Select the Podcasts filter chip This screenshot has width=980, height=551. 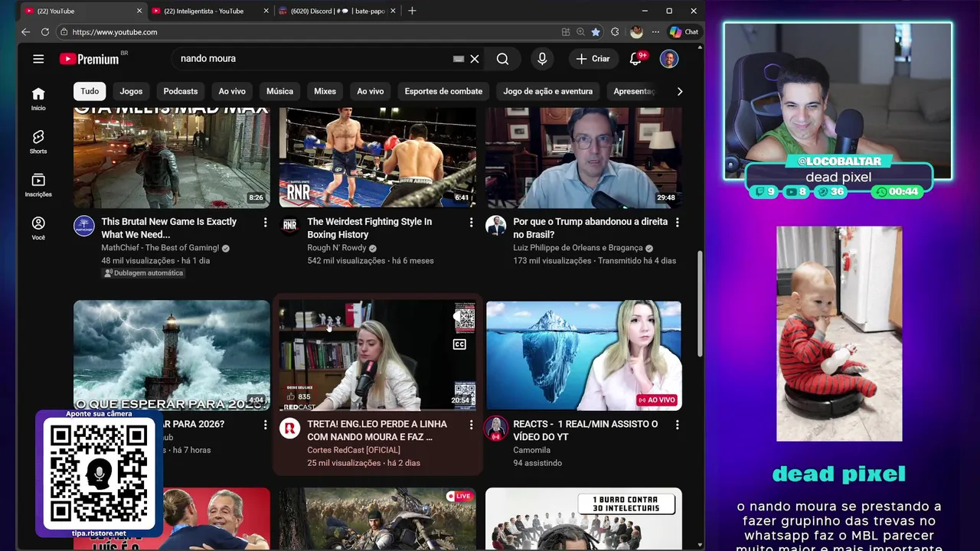(181, 91)
